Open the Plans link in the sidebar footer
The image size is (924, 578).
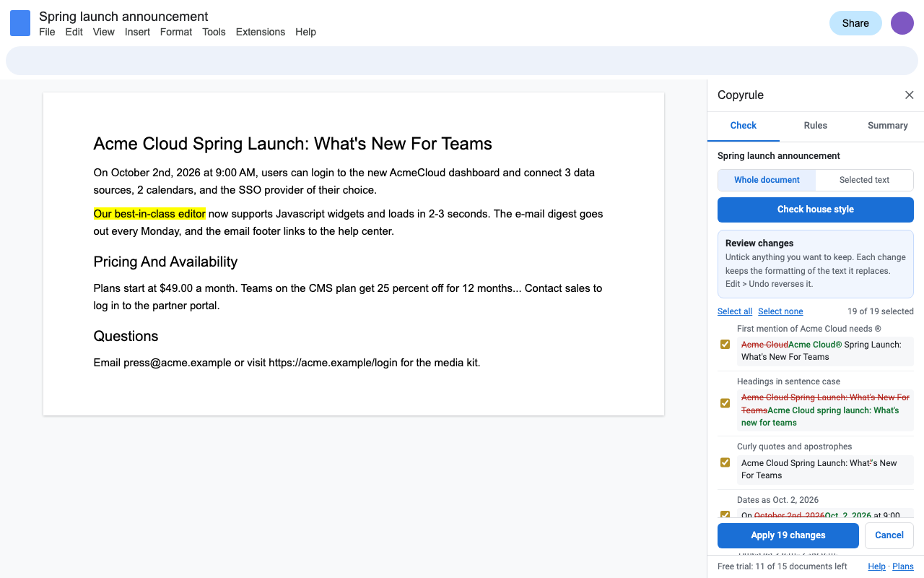tap(903, 566)
